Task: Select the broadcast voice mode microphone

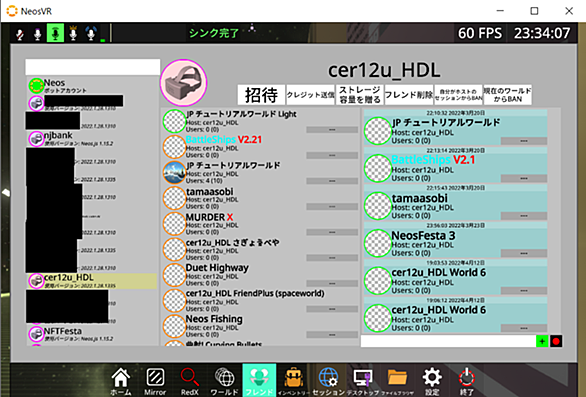Action: coord(91,33)
